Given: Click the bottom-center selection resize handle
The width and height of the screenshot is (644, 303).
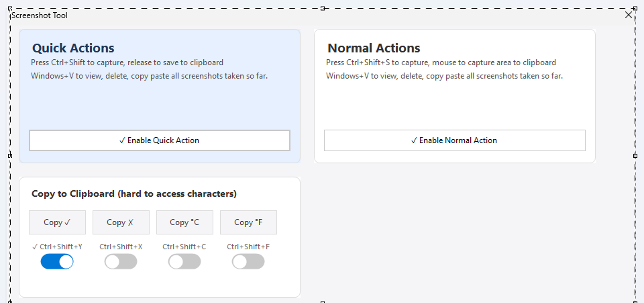Looking at the screenshot, I should 323,301.
